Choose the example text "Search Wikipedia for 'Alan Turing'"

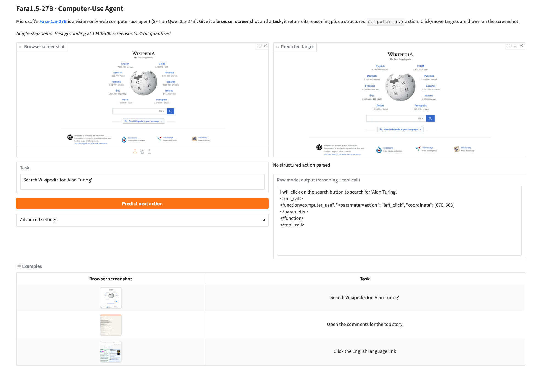365,298
